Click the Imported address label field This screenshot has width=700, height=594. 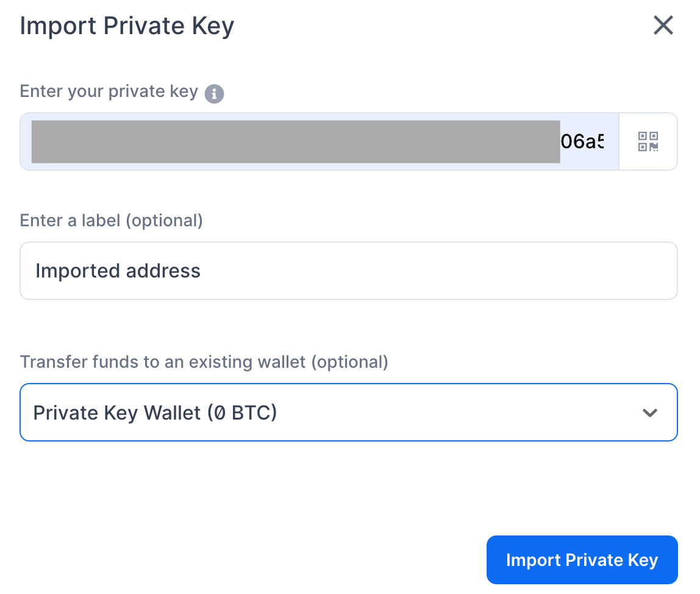[348, 271]
